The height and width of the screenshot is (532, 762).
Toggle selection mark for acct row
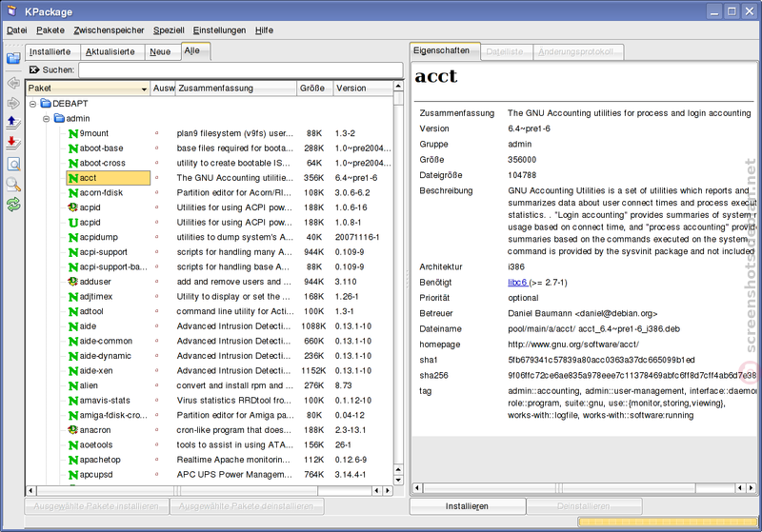[156, 178]
